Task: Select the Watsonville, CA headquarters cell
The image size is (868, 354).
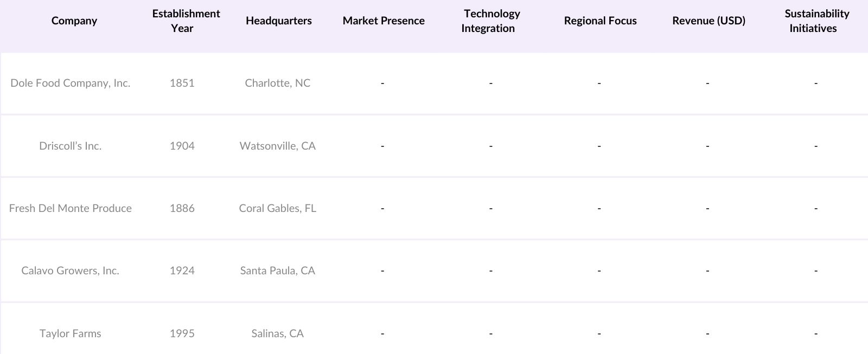Action: 277,146
